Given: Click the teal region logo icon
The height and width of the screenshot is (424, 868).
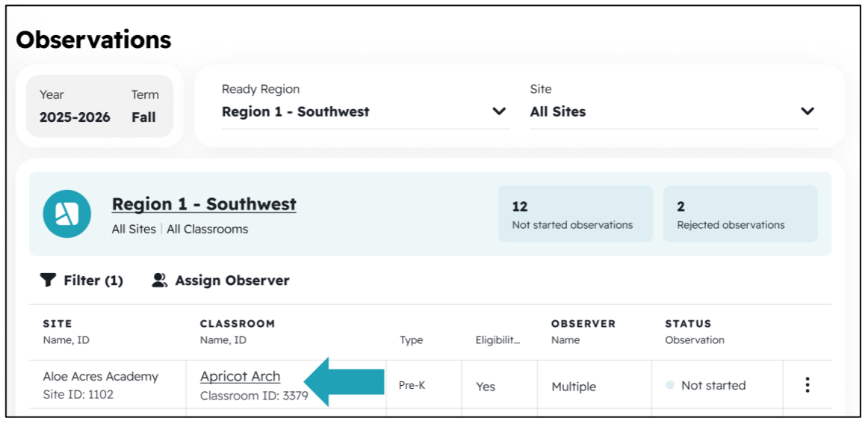Looking at the screenshot, I should [67, 214].
